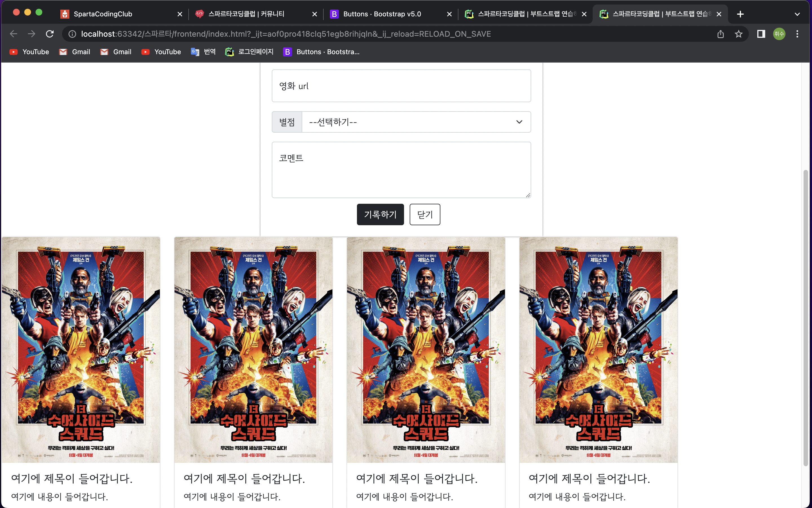Screen dimensions: 812x508
Task: Click the macOS green fullscreen button
Action: coord(39,12)
